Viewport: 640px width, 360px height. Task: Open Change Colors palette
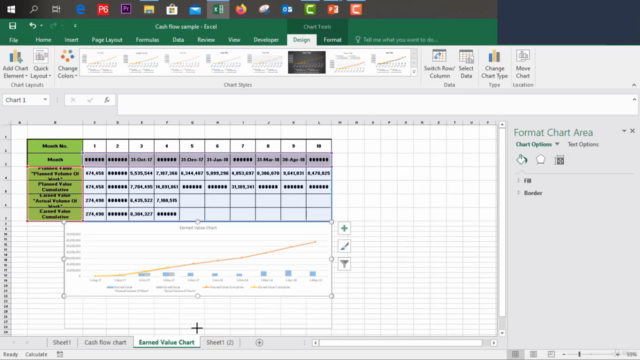click(x=67, y=64)
